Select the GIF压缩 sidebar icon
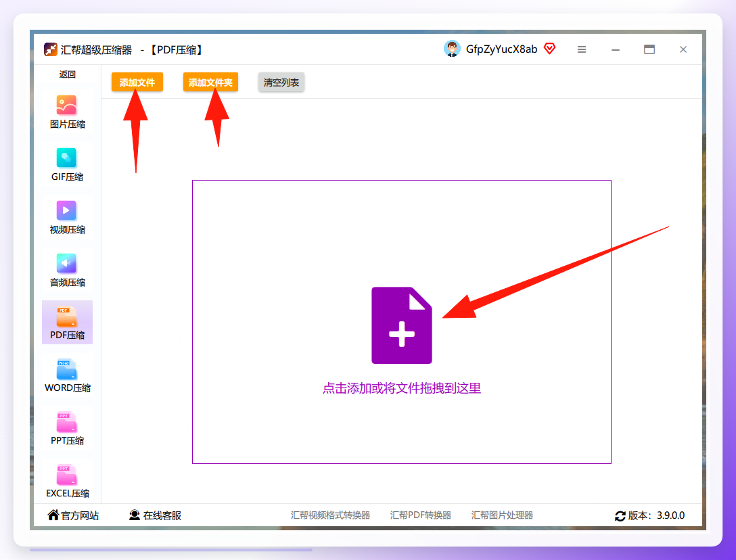This screenshot has width=736, height=560. click(66, 158)
